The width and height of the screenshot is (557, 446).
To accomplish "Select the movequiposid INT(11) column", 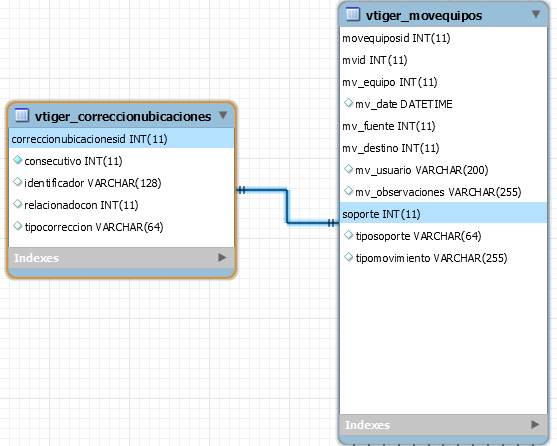I will (443, 38).
